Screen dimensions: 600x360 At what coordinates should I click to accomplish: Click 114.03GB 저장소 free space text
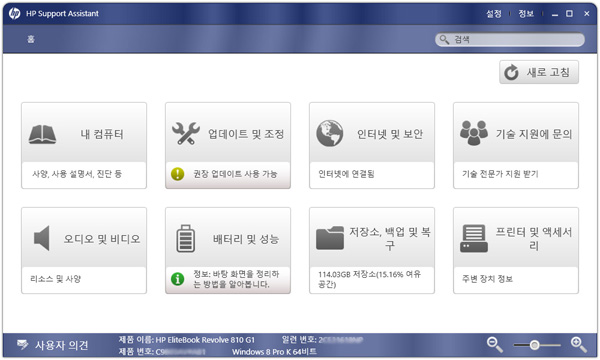(370, 279)
